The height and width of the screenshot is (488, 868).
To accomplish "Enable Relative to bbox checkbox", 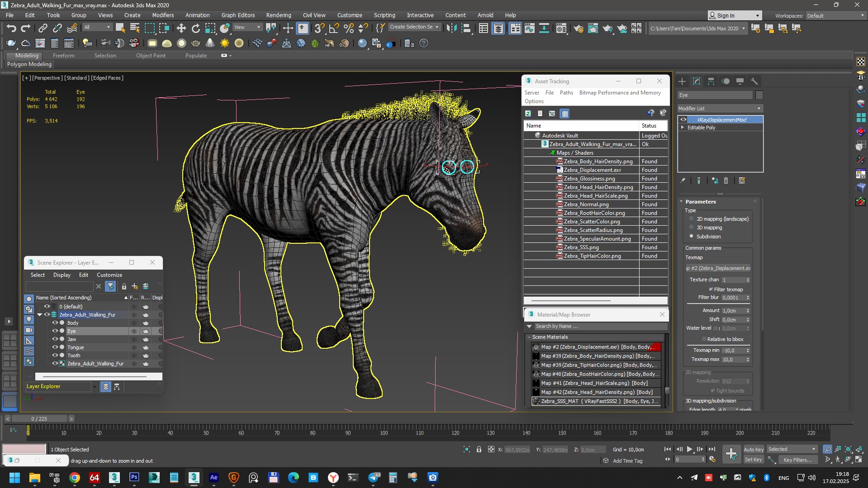I will pos(704,339).
